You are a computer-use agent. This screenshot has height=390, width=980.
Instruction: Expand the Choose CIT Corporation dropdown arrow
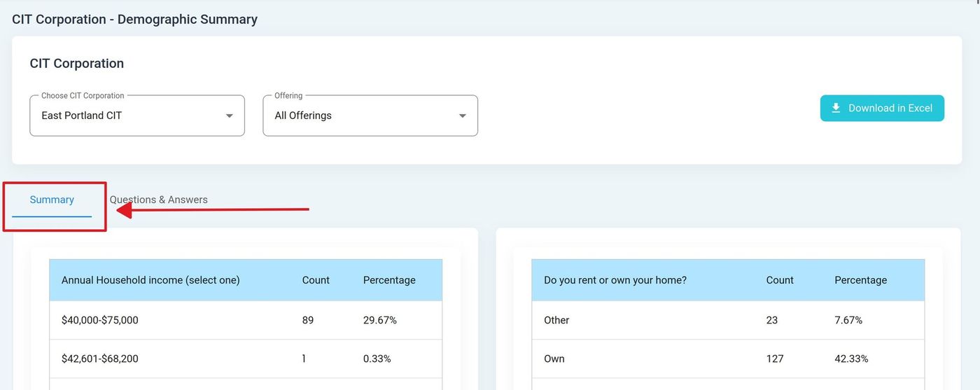(229, 116)
